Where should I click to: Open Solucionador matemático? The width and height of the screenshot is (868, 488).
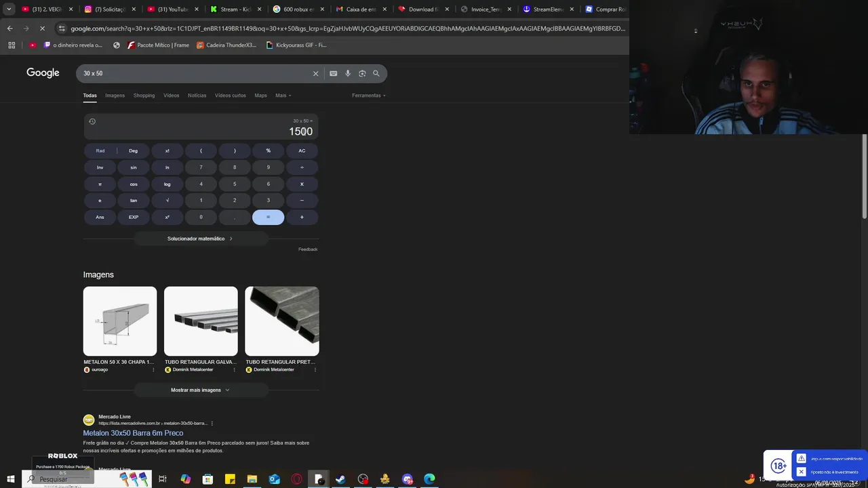pyautogui.click(x=201, y=239)
